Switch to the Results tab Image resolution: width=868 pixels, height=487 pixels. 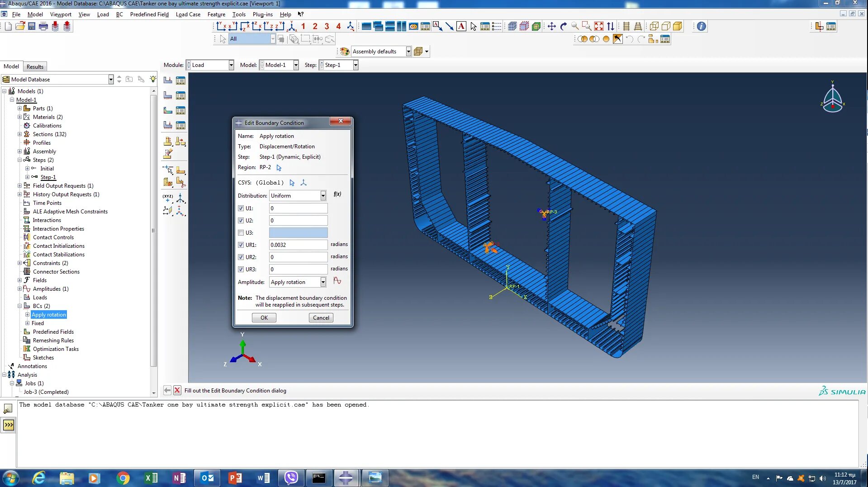coord(35,66)
